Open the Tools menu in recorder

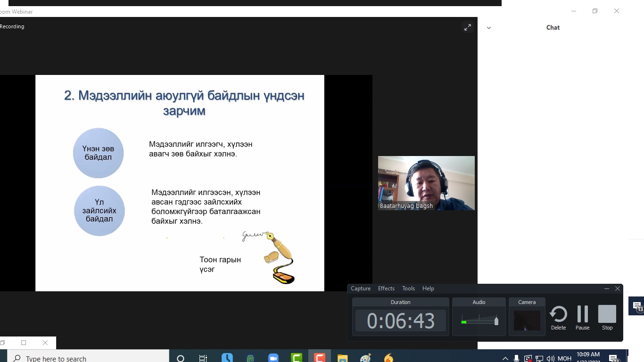click(x=408, y=288)
